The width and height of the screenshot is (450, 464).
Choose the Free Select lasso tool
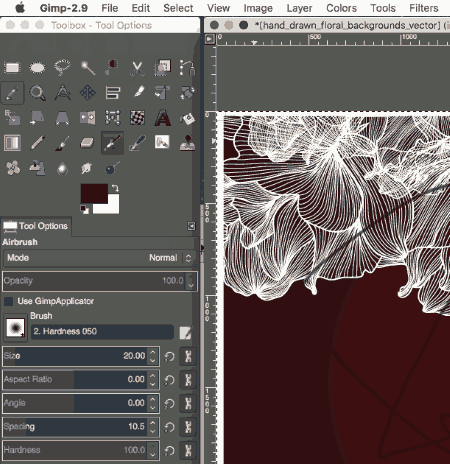click(62, 68)
